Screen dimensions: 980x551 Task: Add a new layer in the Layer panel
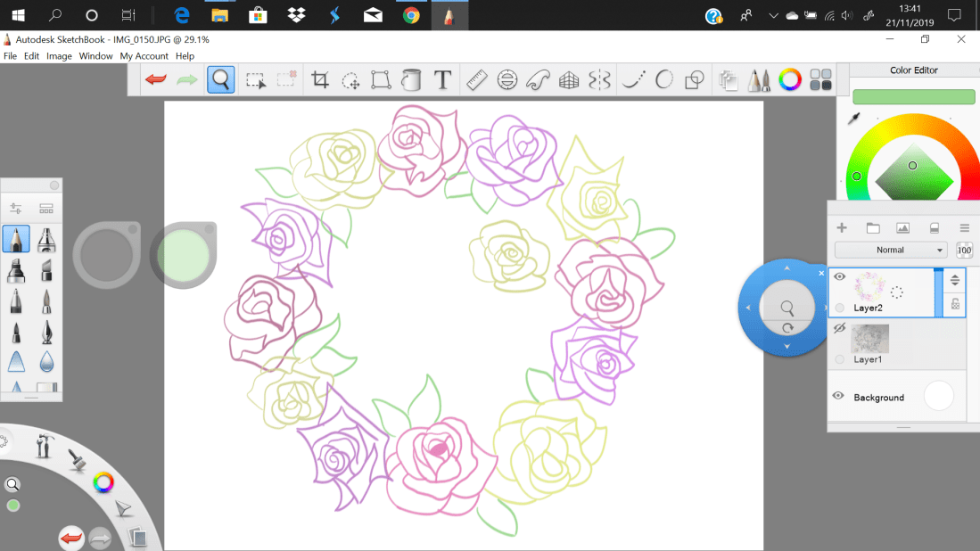[x=841, y=227]
